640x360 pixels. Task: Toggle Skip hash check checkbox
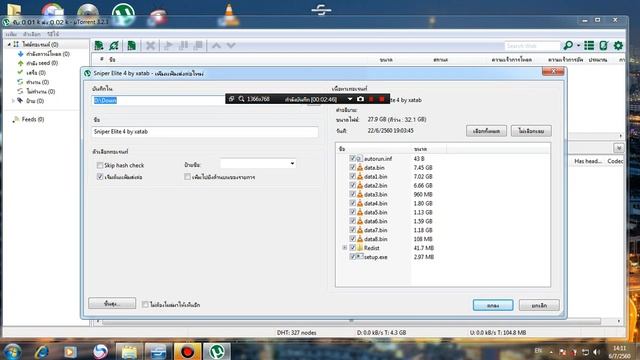(100, 165)
